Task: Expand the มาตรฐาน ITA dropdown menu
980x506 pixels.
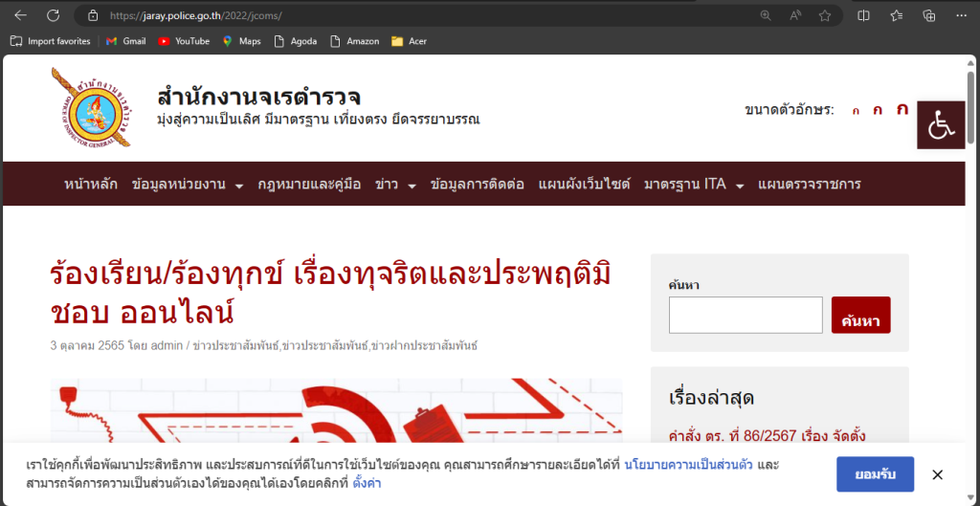Action: coord(694,185)
